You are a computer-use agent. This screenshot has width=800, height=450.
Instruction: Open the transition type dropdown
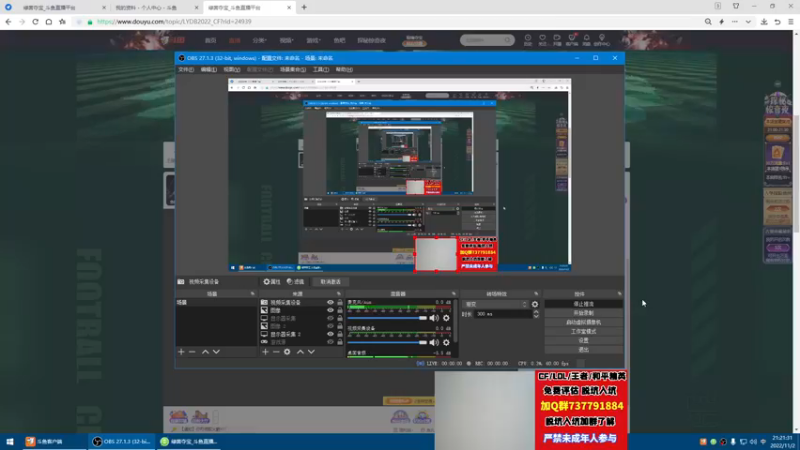click(495, 304)
